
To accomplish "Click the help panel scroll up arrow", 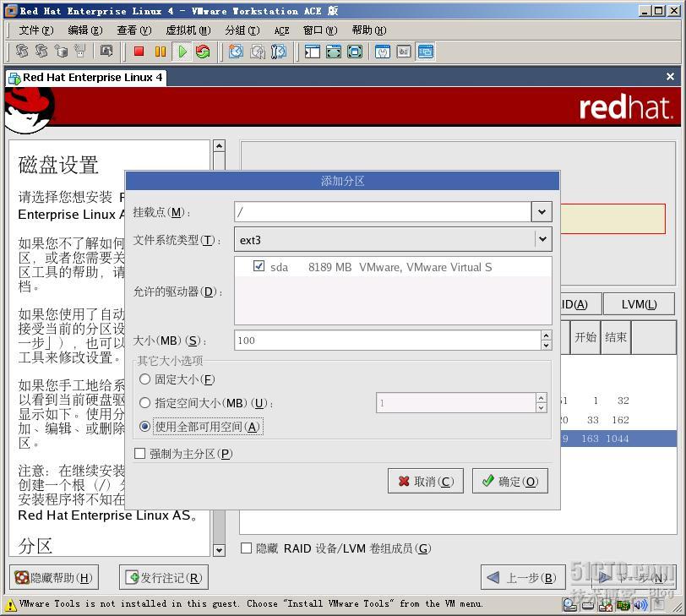I will tap(219, 145).
